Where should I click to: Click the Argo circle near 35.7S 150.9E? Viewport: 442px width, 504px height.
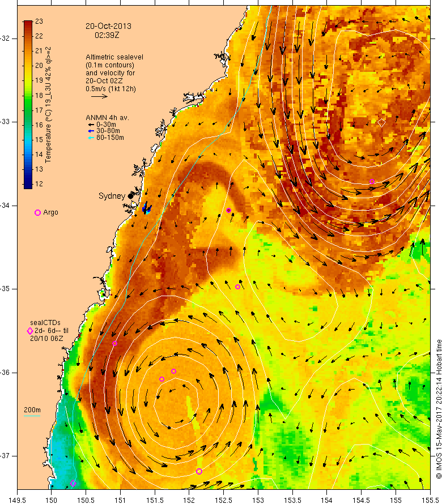click(x=114, y=344)
